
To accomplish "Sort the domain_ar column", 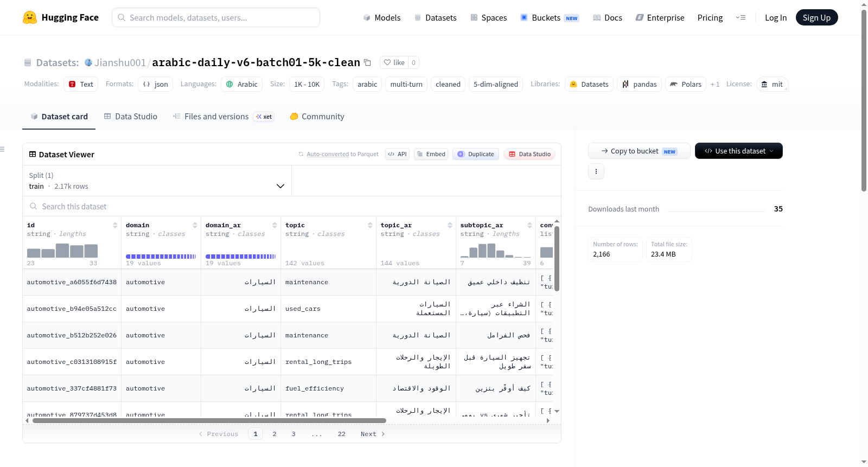I will pyautogui.click(x=275, y=225).
